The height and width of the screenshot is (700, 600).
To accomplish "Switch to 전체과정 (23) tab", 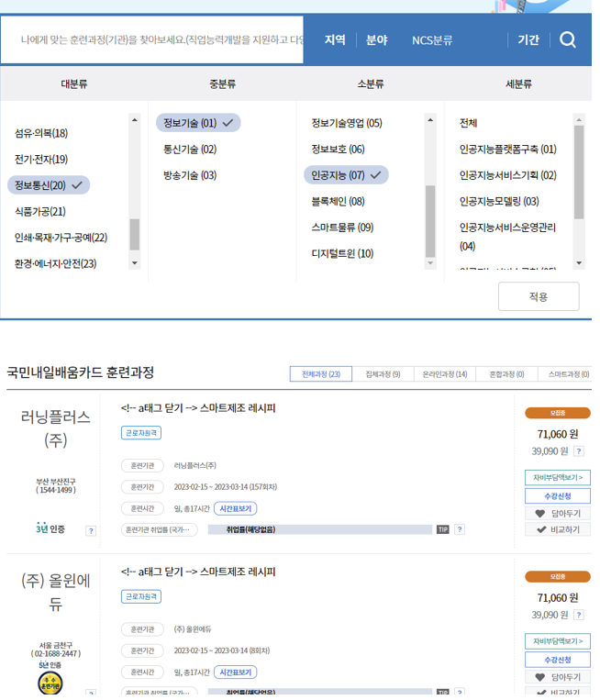I will (321, 374).
